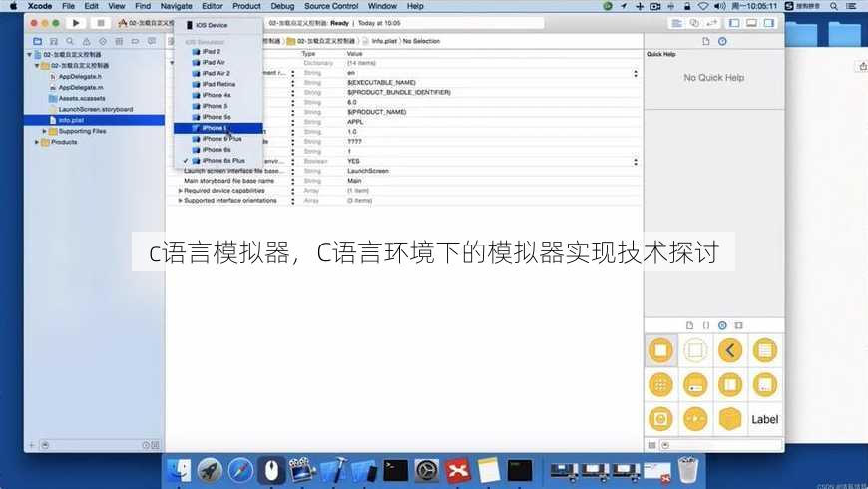Image resolution: width=868 pixels, height=489 pixels.
Task: Show the File inspector
Action: 705,42
